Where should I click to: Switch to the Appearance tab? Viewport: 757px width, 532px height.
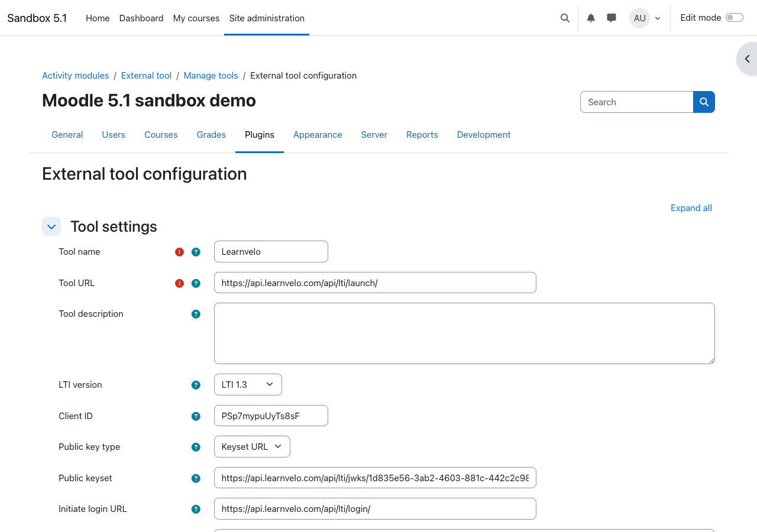click(318, 135)
